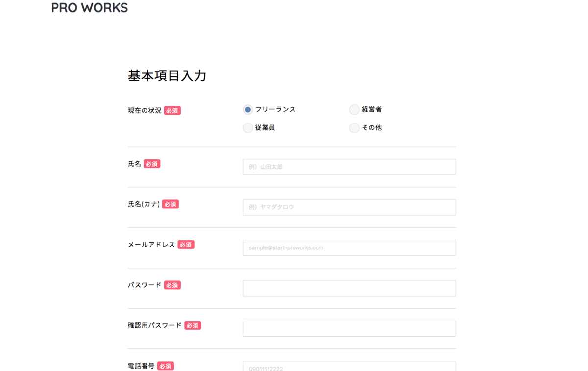Focus the メールアドレス email field
The width and height of the screenshot is (588, 371).
coord(349,247)
